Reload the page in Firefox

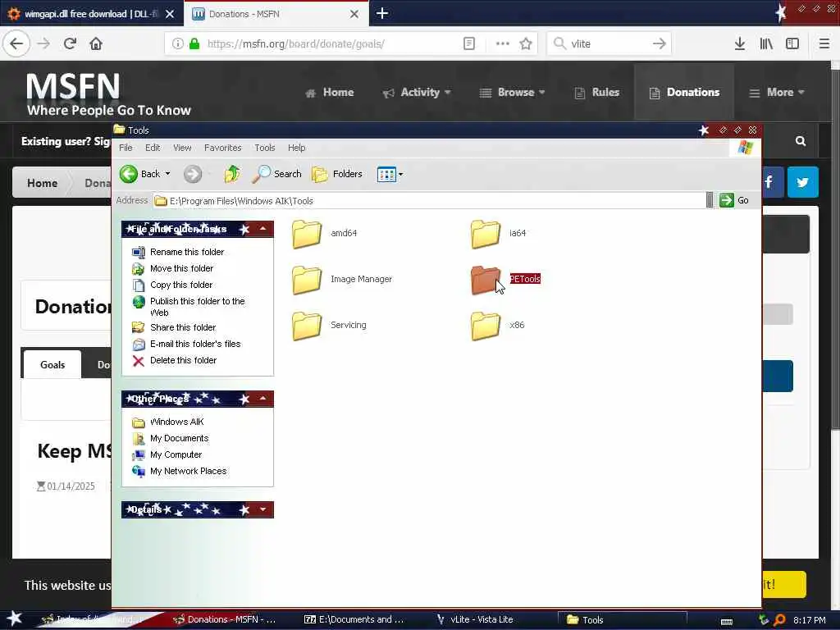(x=70, y=43)
